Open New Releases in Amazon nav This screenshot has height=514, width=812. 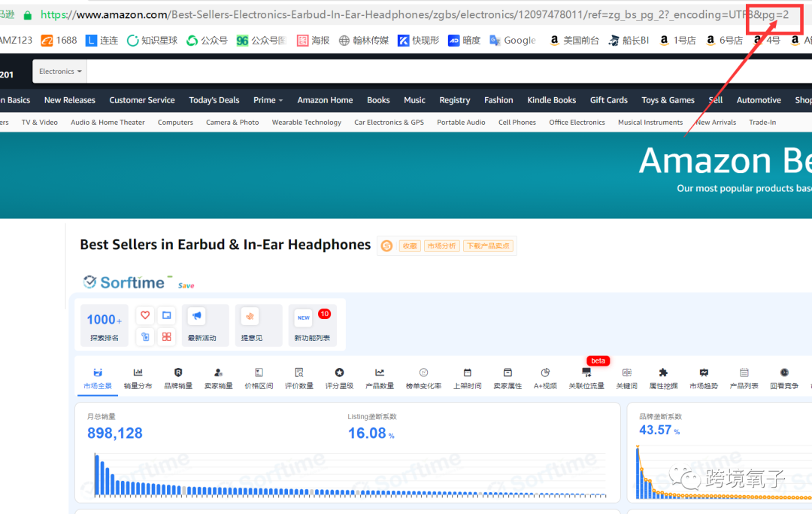[x=69, y=100]
